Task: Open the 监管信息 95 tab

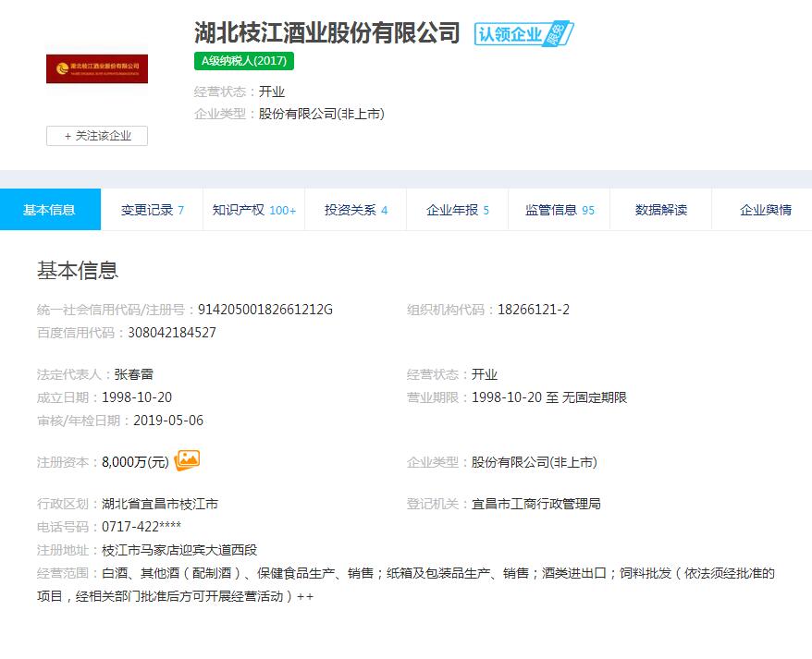Action: [560, 210]
